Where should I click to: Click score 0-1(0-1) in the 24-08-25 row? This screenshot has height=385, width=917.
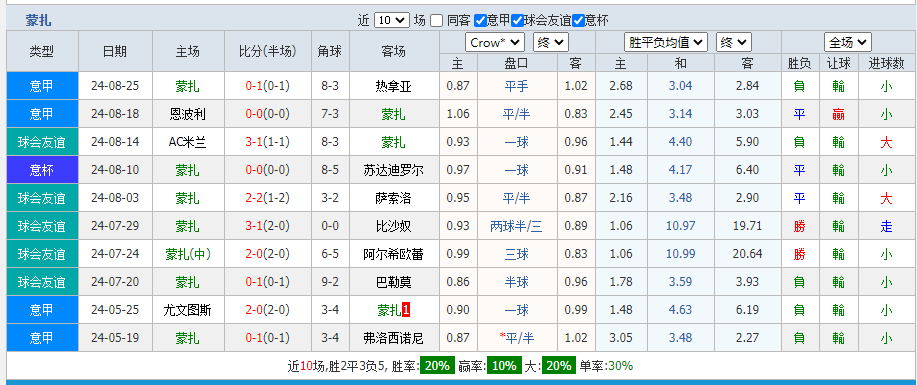[x=268, y=86]
